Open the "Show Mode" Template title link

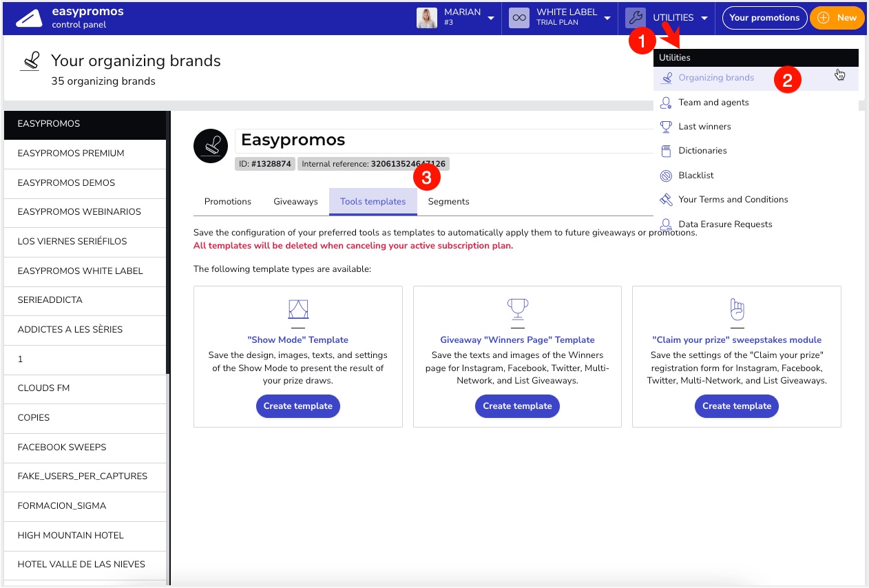[298, 340]
